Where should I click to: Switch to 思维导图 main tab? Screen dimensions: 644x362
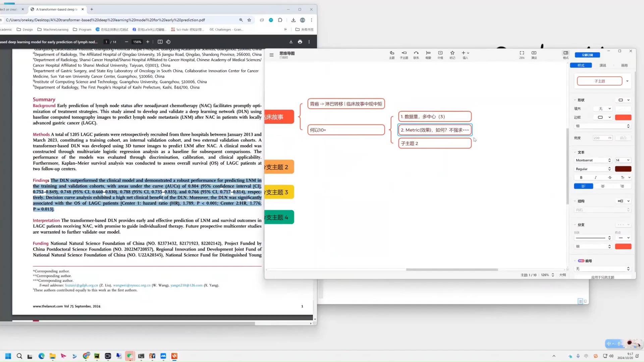click(287, 53)
